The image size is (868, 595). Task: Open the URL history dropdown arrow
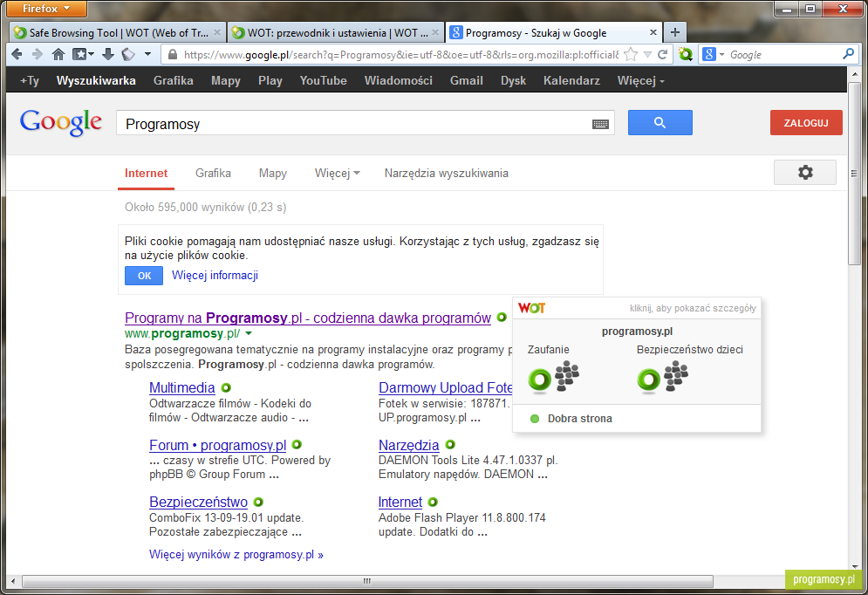tap(647, 55)
